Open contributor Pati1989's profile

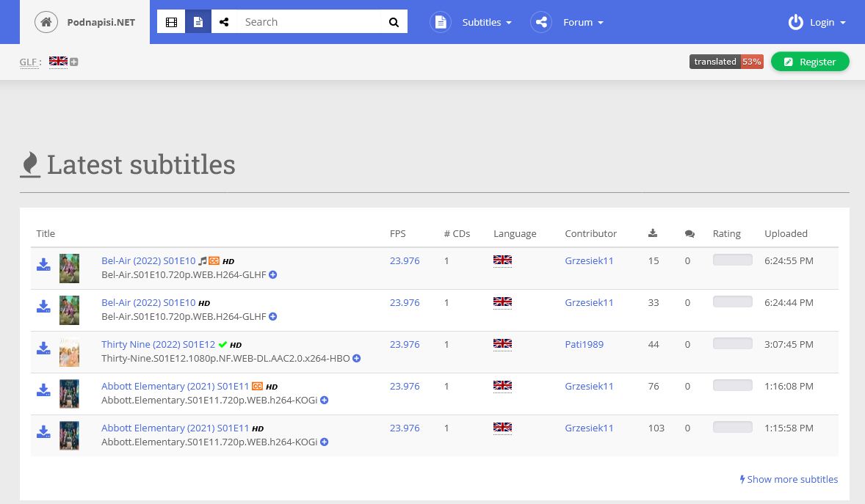[584, 344]
